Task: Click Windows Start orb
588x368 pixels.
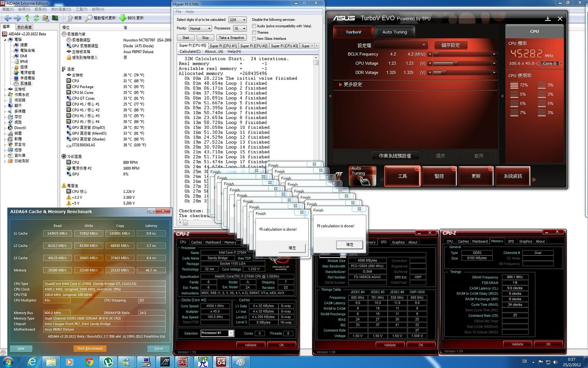Action: [8, 362]
